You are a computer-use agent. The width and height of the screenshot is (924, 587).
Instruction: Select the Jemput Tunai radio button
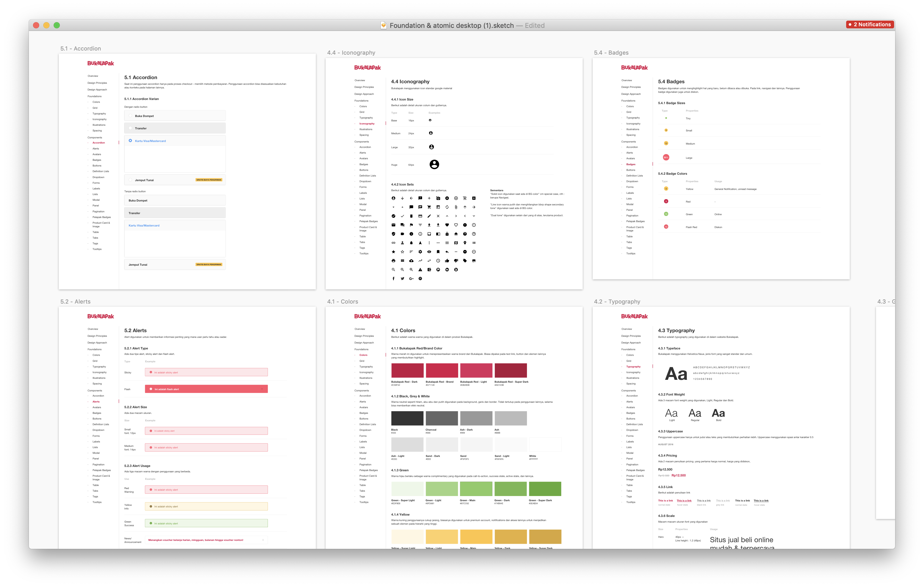point(130,180)
